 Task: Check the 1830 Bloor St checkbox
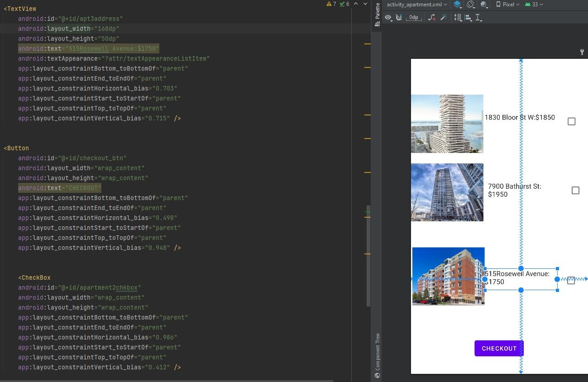click(x=571, y=121)
